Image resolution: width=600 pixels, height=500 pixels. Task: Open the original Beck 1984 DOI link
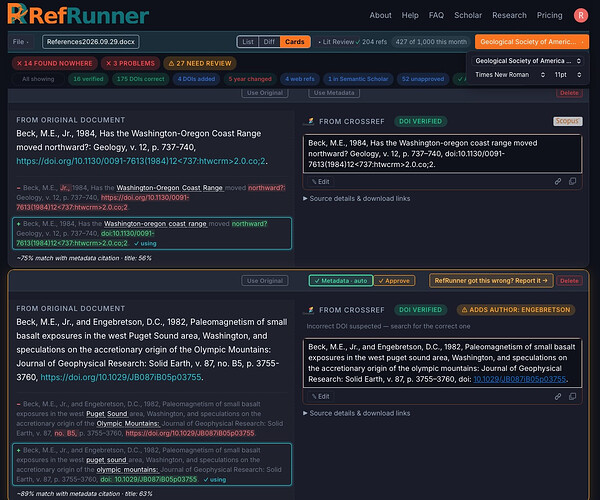tap(140, 161)
